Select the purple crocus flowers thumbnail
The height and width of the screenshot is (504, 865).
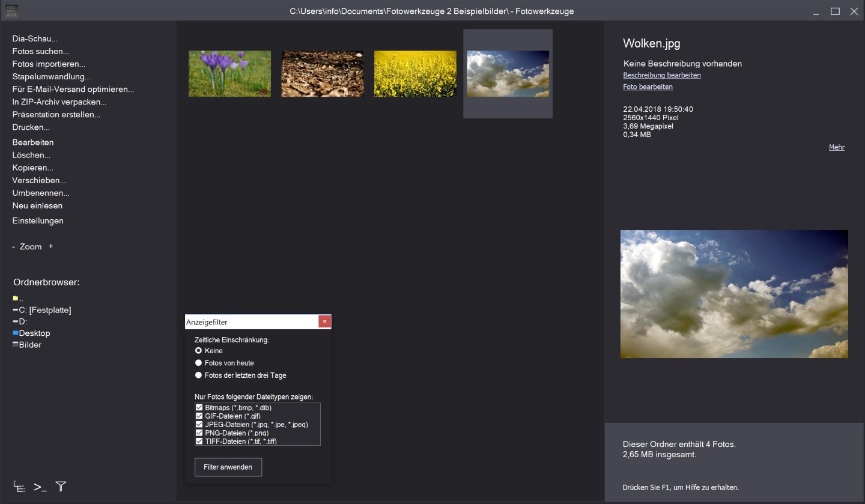coord(229,73)
